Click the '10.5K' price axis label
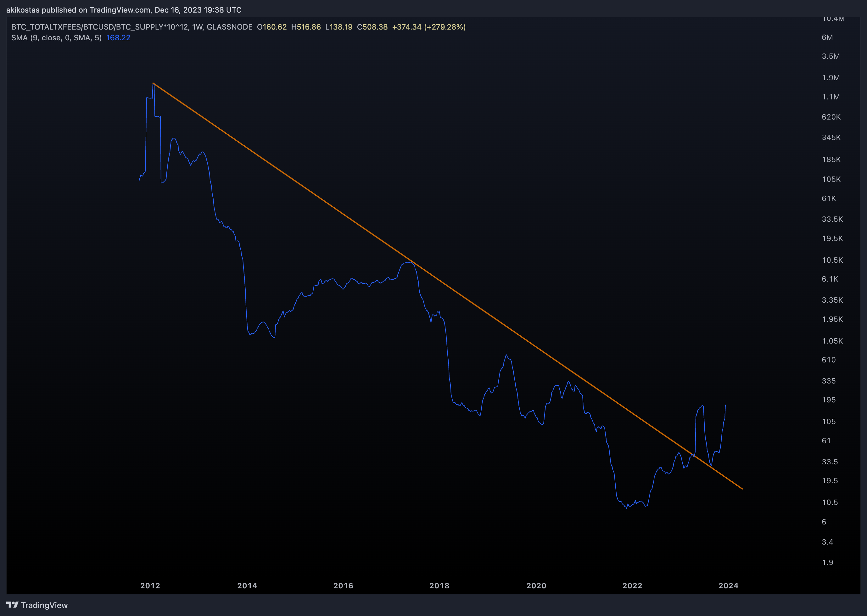The width and height of the screenshot is (867, 616). tap(832, 260)
